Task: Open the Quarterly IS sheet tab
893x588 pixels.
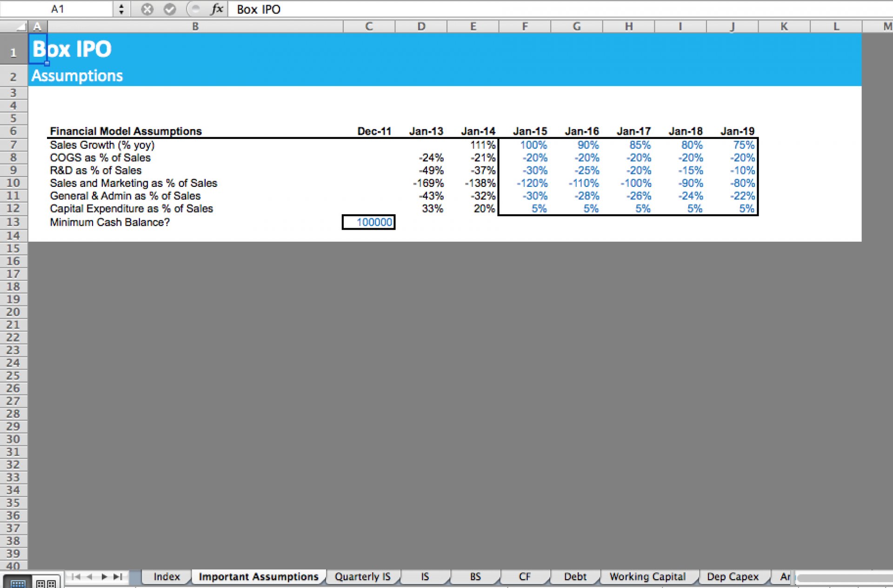Action: click(362, 577)
